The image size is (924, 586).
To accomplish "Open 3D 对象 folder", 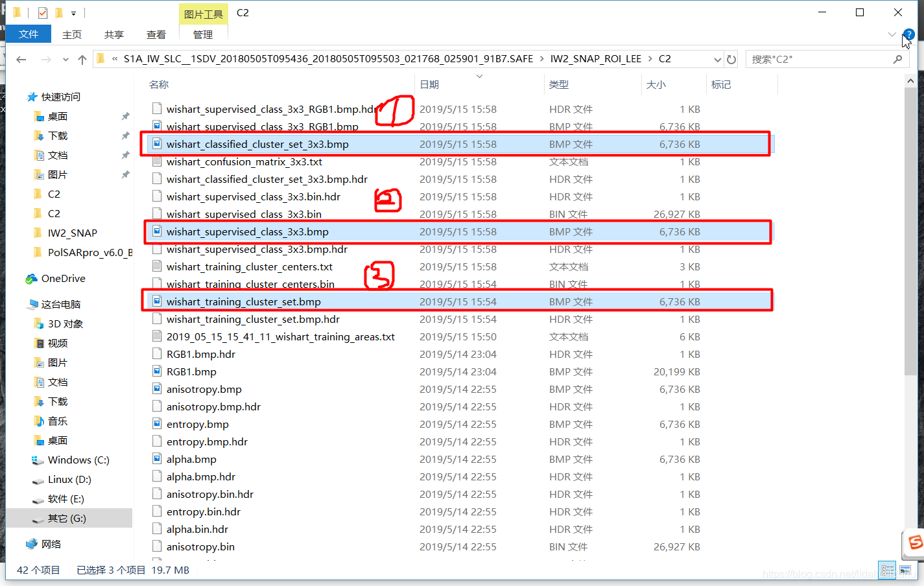I will 65,323.
